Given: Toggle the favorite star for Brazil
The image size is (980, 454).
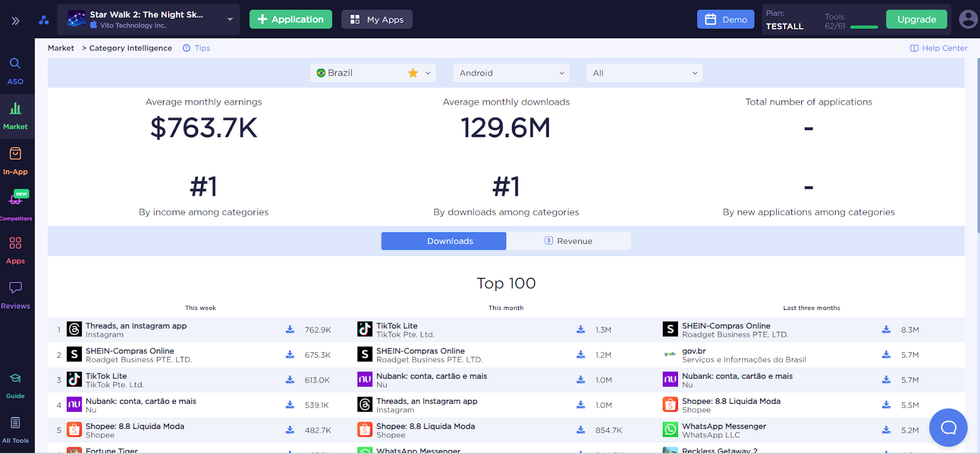Looking at the screenshot, I should pos(413,73).
